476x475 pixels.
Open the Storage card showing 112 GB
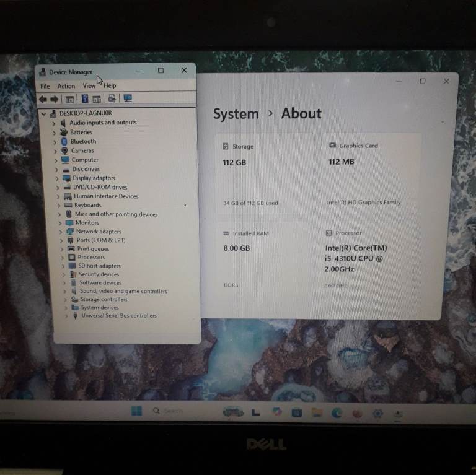point(265,176)
